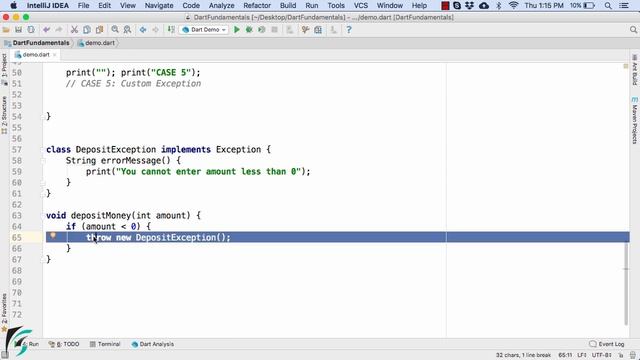
Task: Open the Refactor menu
Action: [x=257, y=5]
